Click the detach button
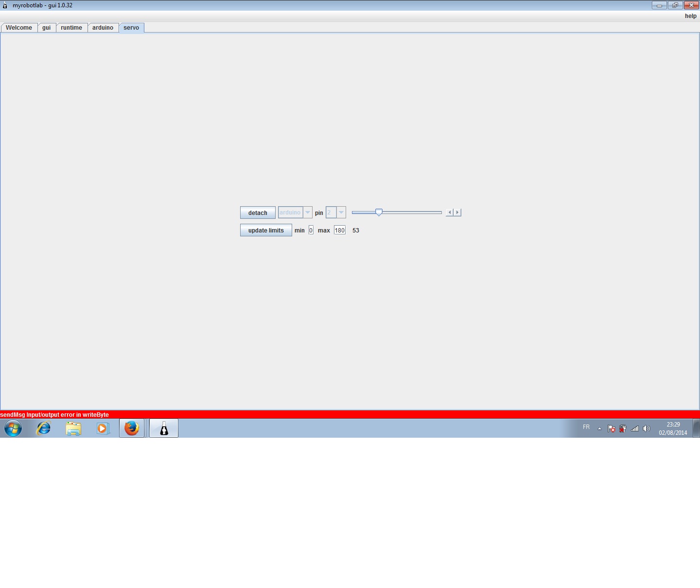 point(258,213)
